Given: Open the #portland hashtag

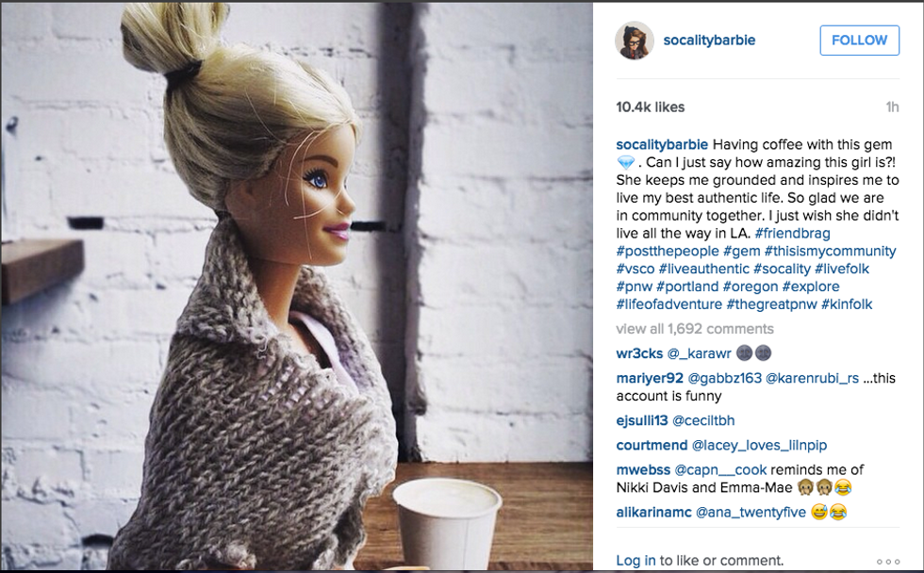Looking at the screenshot, I should 687,286.
